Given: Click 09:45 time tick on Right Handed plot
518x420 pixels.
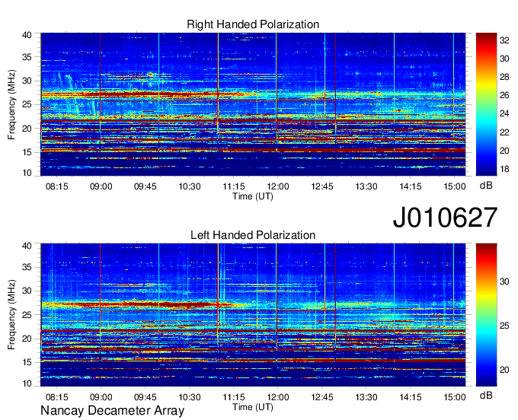Looking at the screenshot, I should point(145,186).
